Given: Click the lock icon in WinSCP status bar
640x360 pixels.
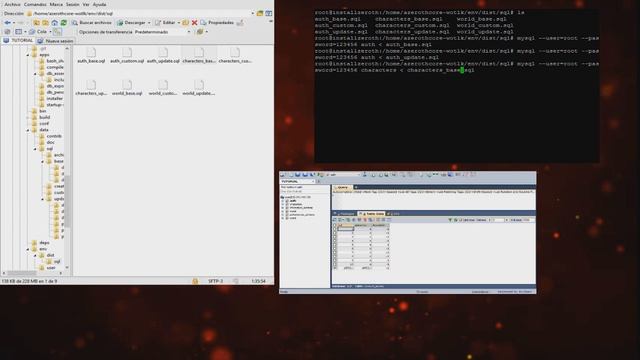Looking at the screenshot, I should tap(195, 281).
